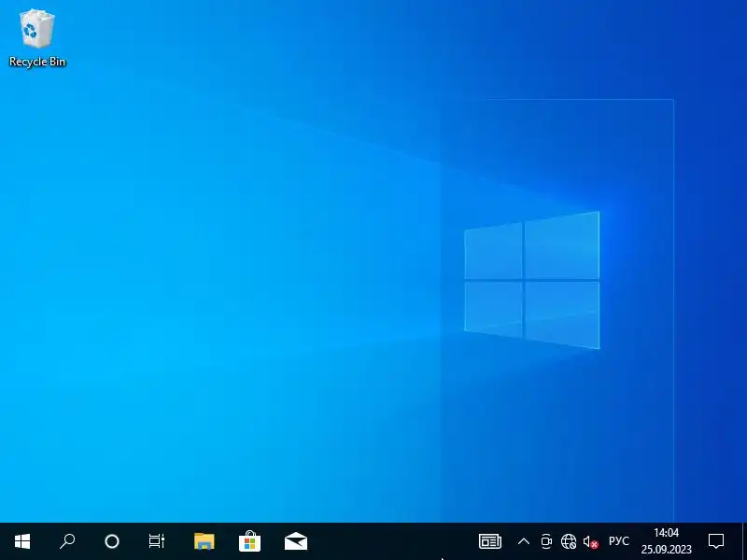Screen dimensions: 747x560
Task: Open the Mail app on taskbar
Action: (x=296, y=541)
